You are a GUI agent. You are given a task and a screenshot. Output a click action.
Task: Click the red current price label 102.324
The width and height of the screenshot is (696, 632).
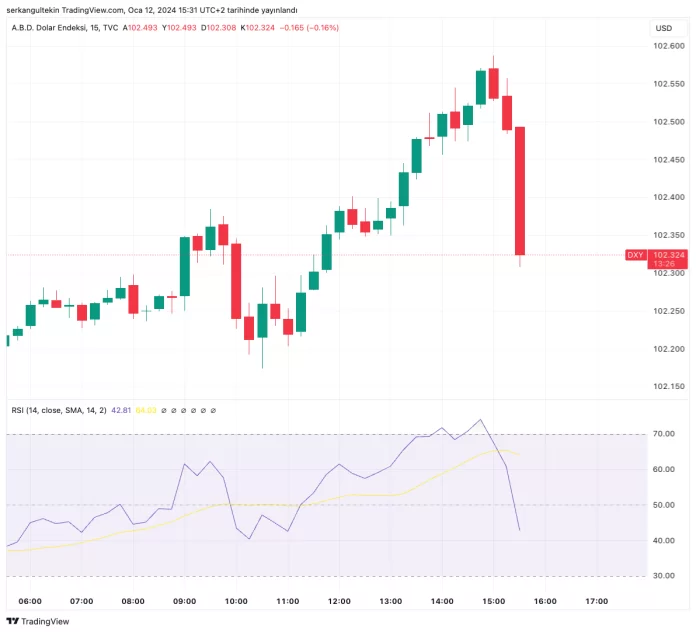pos(667,255)
